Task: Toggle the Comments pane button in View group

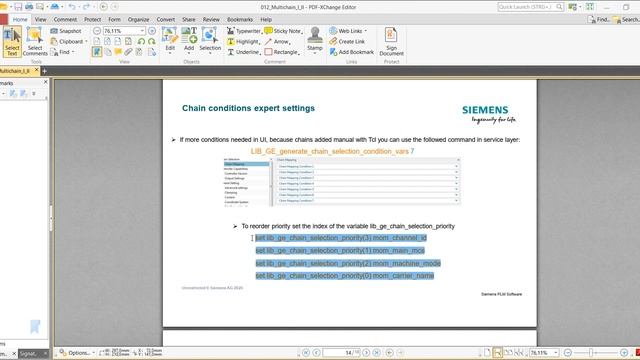Action: pyautogui.click(x=118, y=52)
